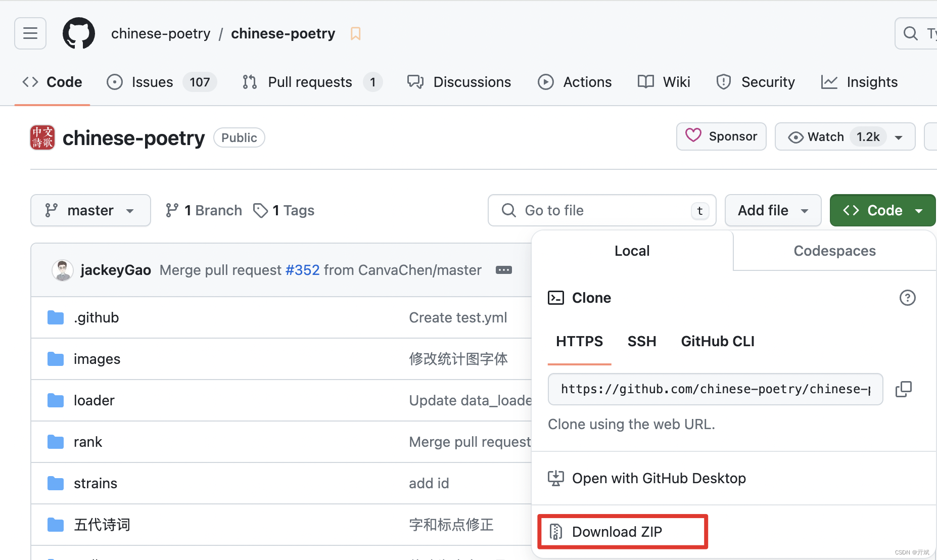Toggle the green Code dropdown

(x=882, y=210)
